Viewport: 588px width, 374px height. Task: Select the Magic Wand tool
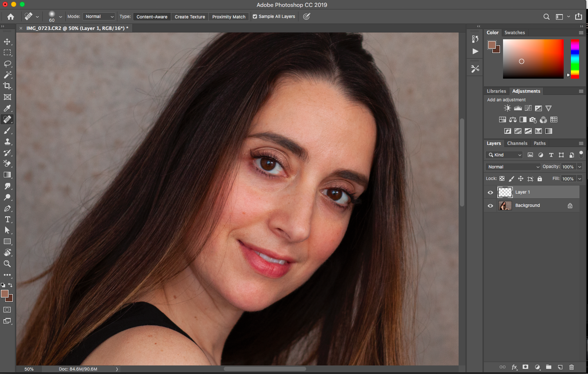tap(7, 75)
